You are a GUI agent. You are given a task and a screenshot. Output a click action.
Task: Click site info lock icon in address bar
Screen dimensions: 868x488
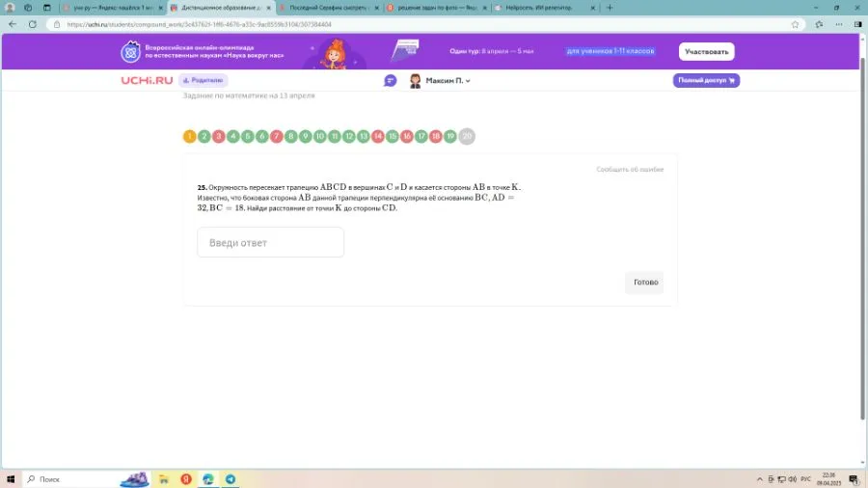coord(57,24)
